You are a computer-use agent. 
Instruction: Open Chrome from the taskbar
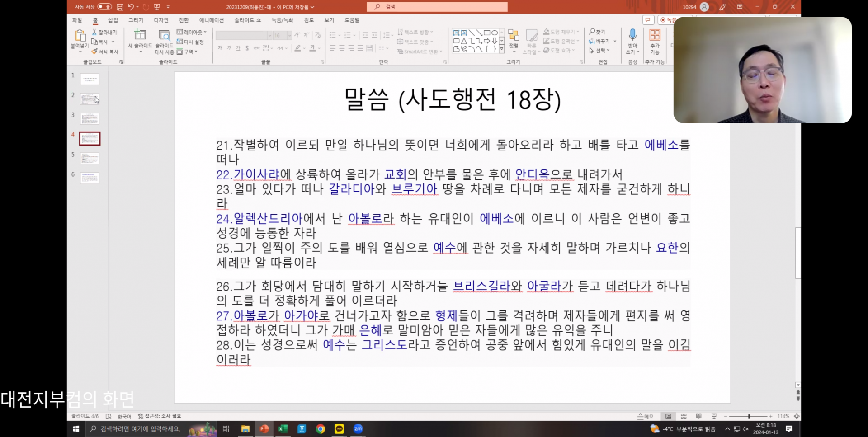(x=321, y=429)
